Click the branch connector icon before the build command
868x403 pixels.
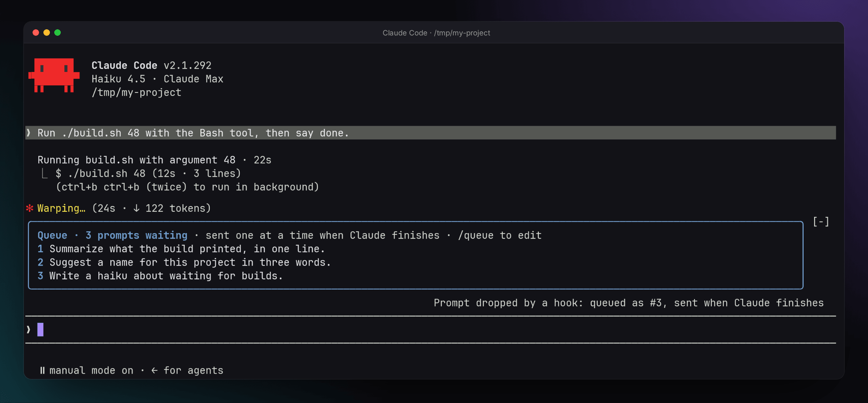44,173
